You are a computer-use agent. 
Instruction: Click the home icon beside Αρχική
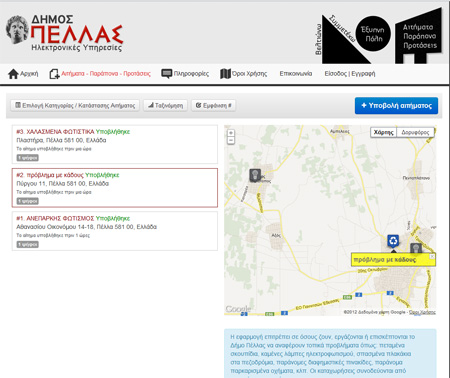pyautogui.click(x=13, y=74)
